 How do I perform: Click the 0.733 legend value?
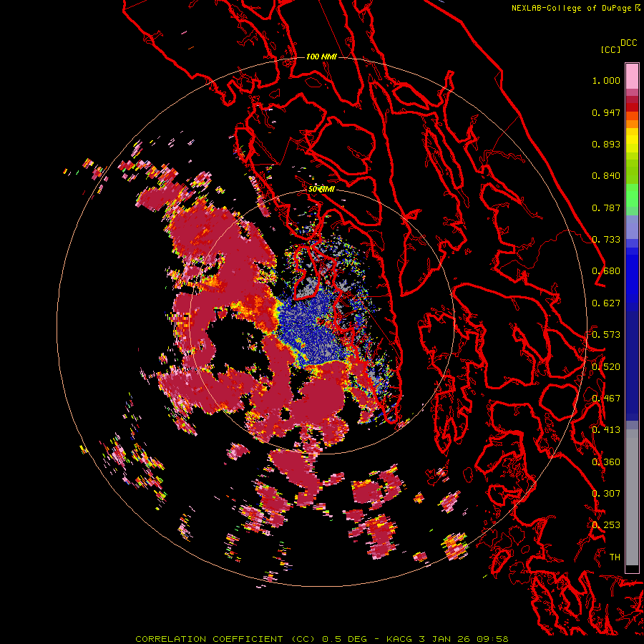click(606, 240)
